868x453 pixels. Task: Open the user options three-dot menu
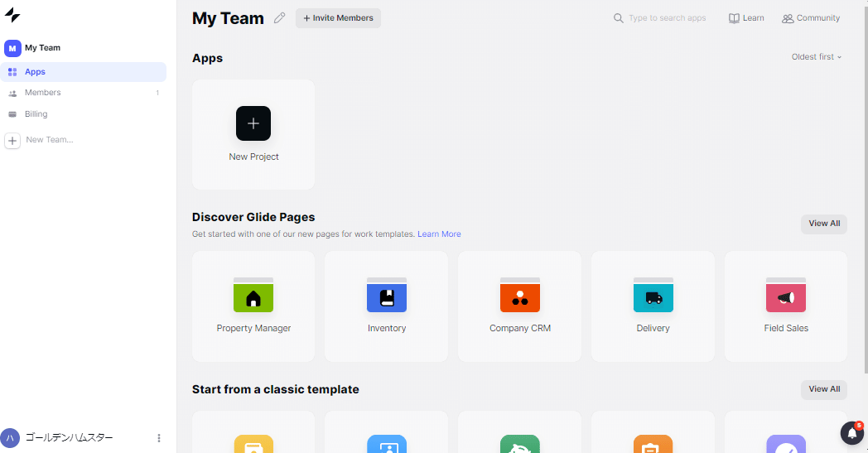point(159,438)
